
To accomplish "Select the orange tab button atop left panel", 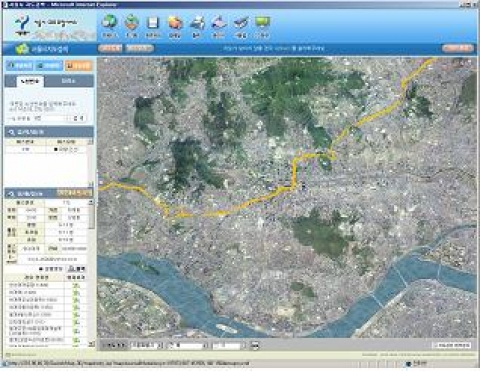I will (x=78, y=66).
